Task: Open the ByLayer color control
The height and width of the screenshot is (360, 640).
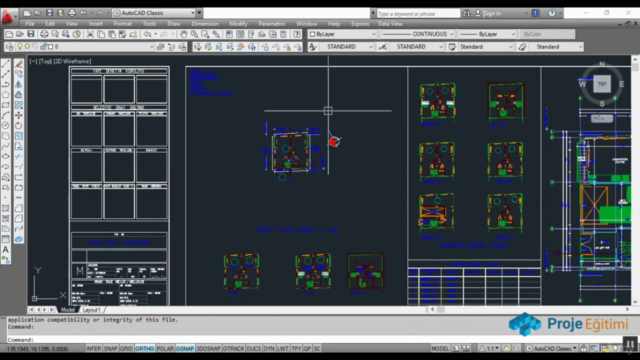Action: pos(342,34)
